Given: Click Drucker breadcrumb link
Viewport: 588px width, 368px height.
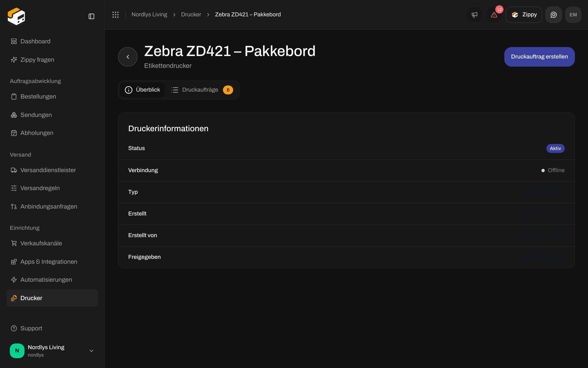Looking at the screenshot, I should coord(191,15).
